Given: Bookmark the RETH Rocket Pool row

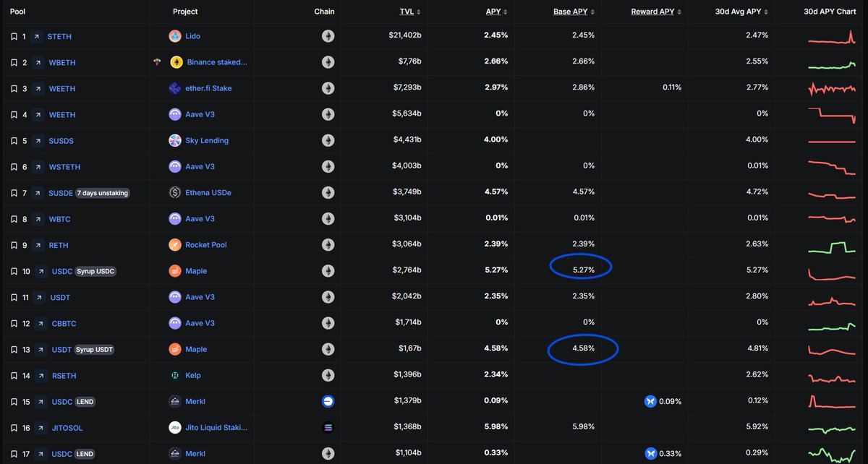Looking at the screenshot, I should (14, 245).
